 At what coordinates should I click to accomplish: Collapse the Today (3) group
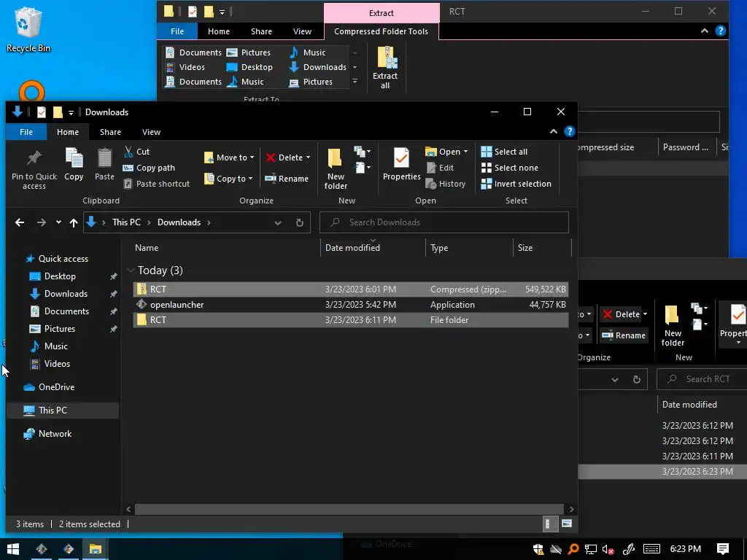(x=131, y=271)
